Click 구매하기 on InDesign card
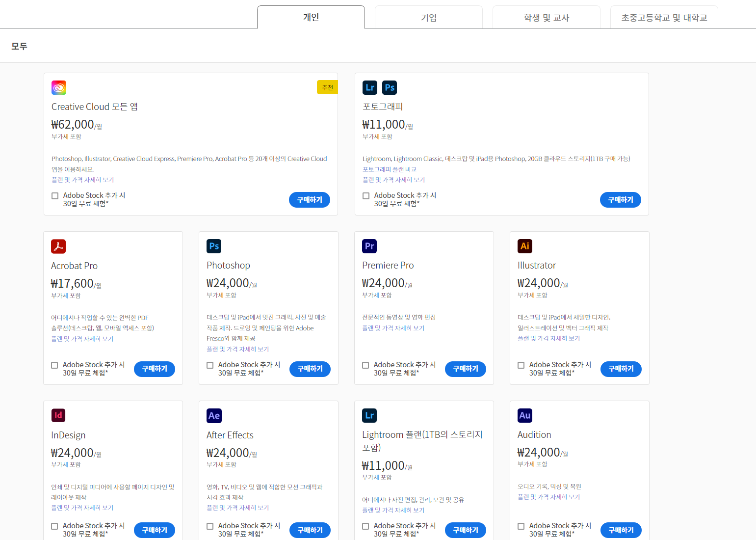Viewport: 756px width, 540px height. click(155, 530)
